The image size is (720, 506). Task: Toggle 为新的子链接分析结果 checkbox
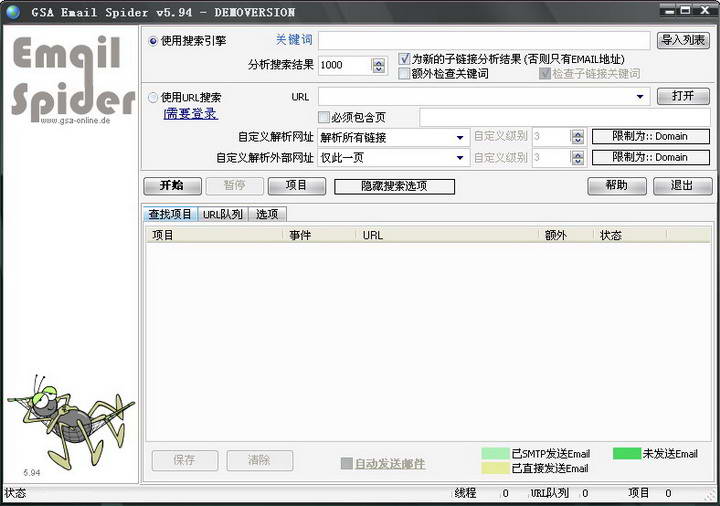pos(404,59)
